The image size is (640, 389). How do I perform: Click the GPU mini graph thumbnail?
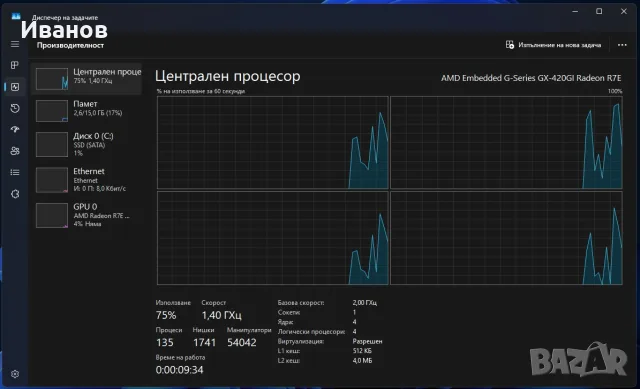(52, 215)
